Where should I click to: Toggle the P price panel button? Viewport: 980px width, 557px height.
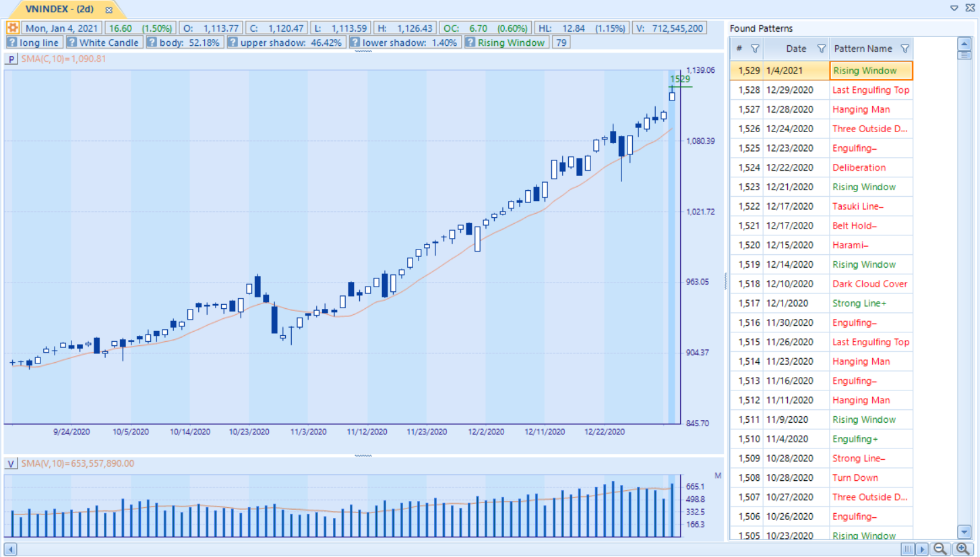[11, 59]
